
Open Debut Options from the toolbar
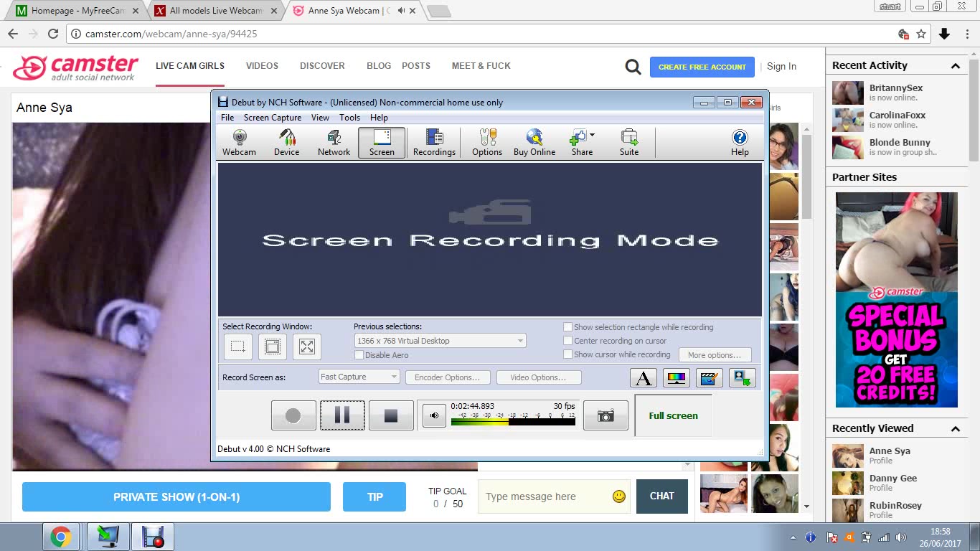[x=487, y=142]
